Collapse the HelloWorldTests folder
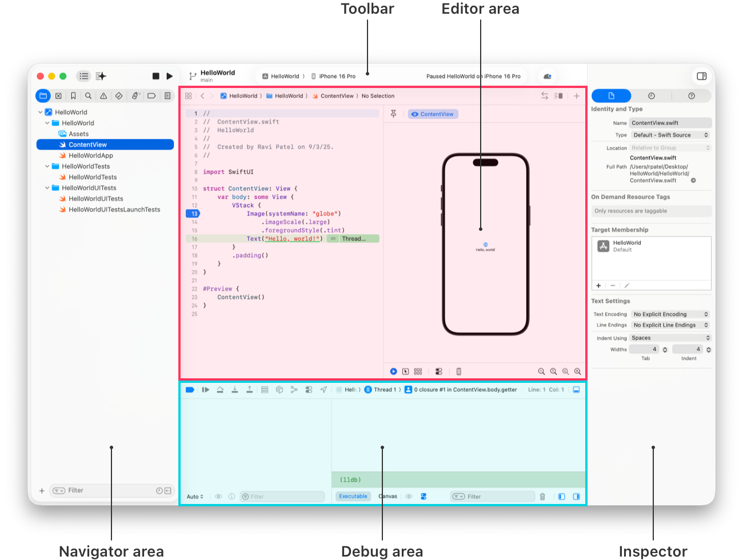 point(47,166)
